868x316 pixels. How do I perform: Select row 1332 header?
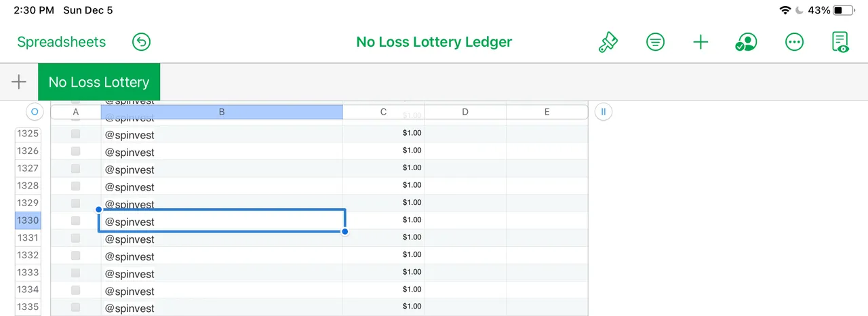click(28, 256)
